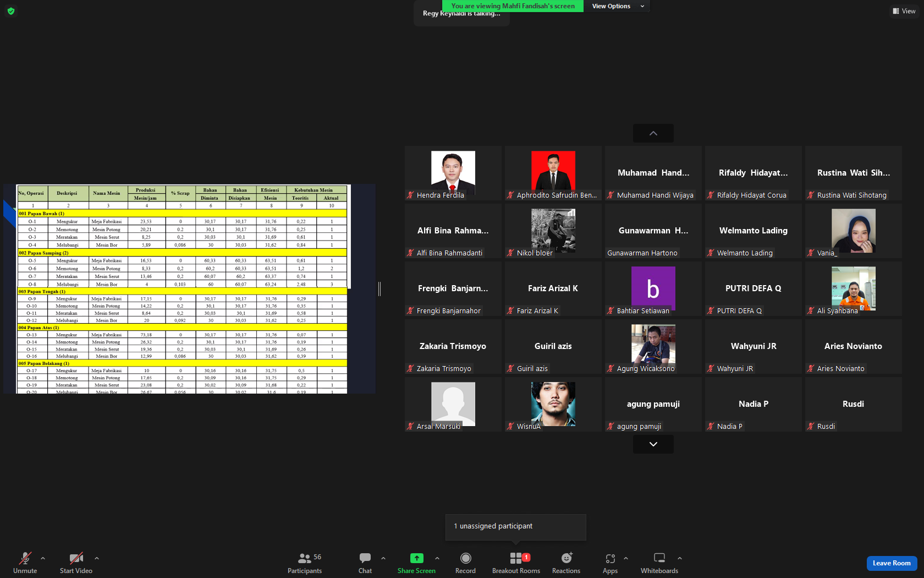The width and height of the screenshot is (924, 578).
Task: Click the green Share Screen icon
Action: coord(417,558)
